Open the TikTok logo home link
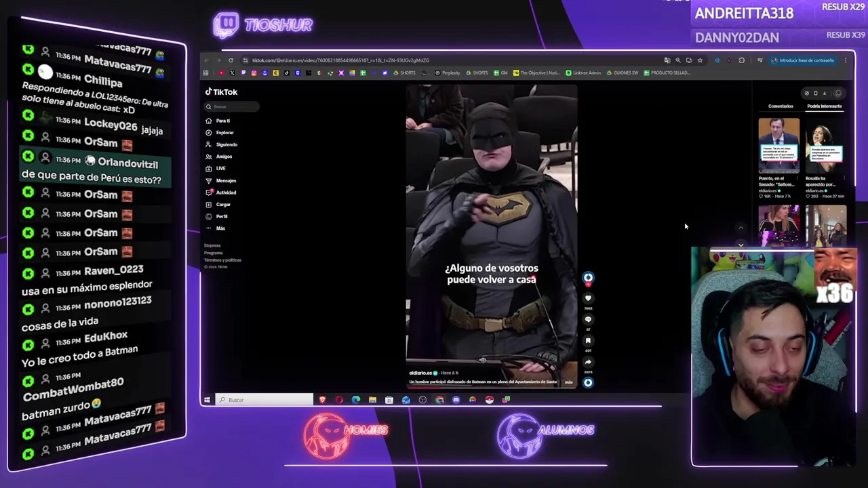The height and width of the screenshot is (488, 868). coord(222,92)
